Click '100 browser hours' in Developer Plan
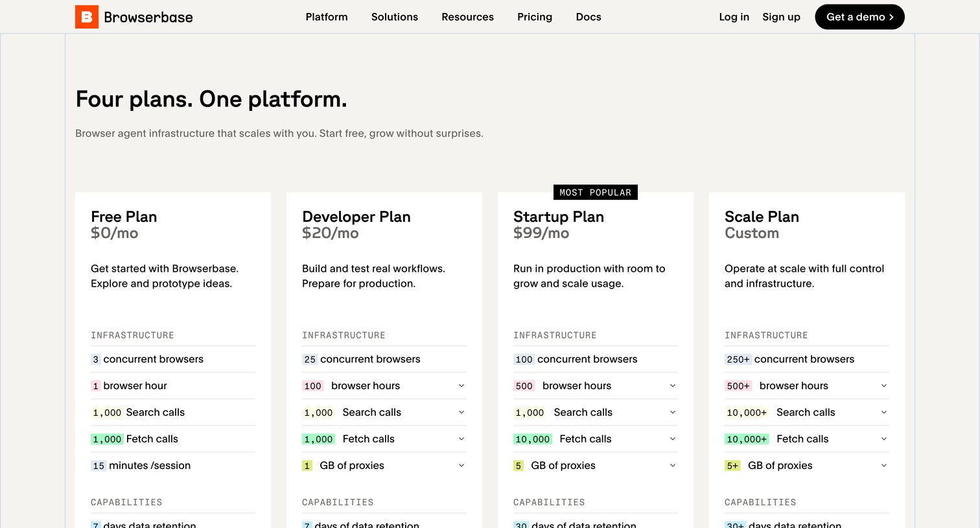This screenshot has height=528, width=980. 351,386
